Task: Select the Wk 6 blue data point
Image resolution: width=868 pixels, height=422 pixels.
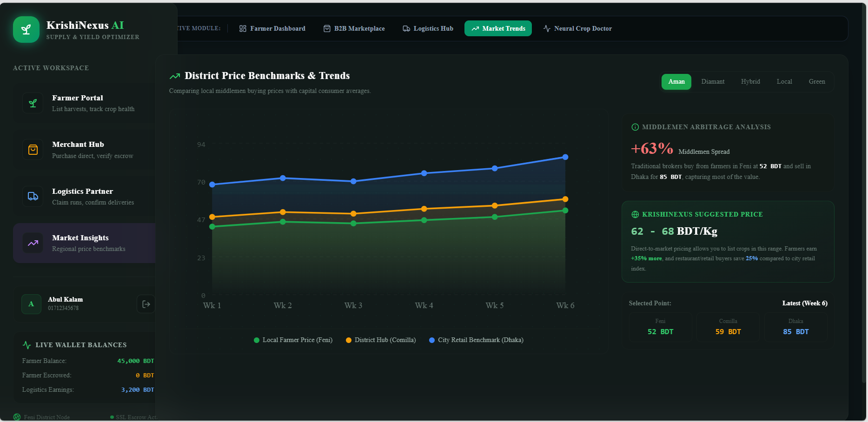Action: click(x=565, y=157)
